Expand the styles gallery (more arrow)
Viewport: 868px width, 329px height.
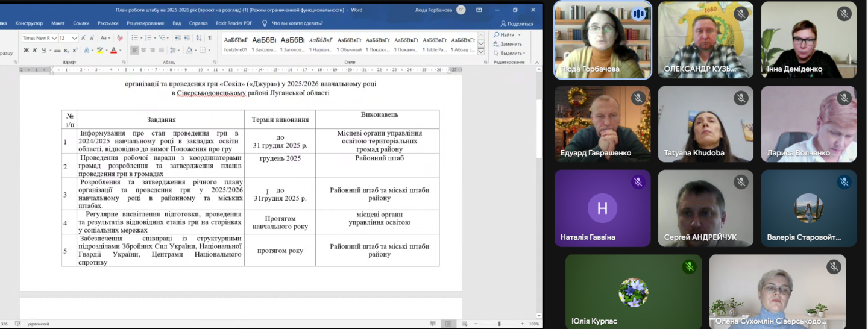tap(480, 51)
